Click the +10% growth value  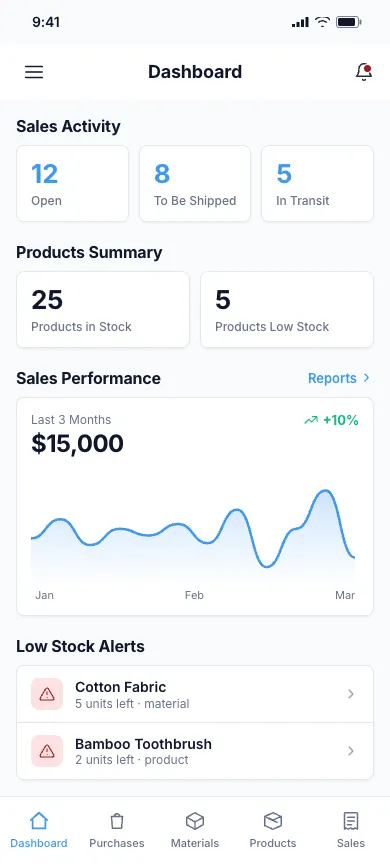tap(341, 421)
